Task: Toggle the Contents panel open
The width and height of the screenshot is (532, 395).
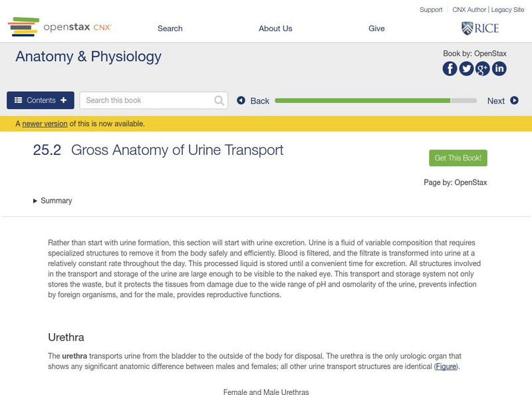Action: (41, 100)
